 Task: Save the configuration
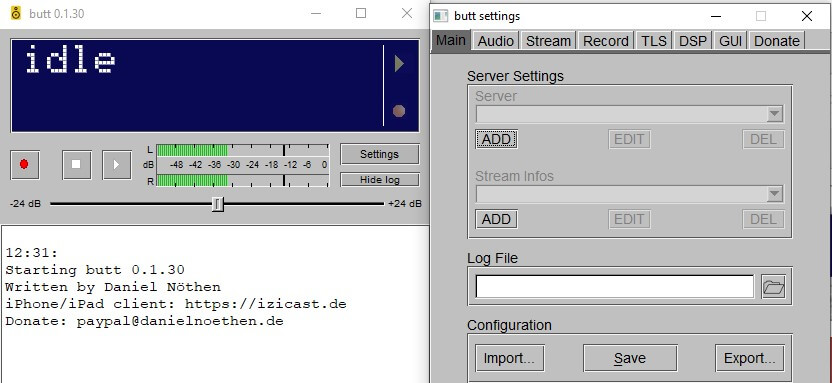[x=630, y=359]
